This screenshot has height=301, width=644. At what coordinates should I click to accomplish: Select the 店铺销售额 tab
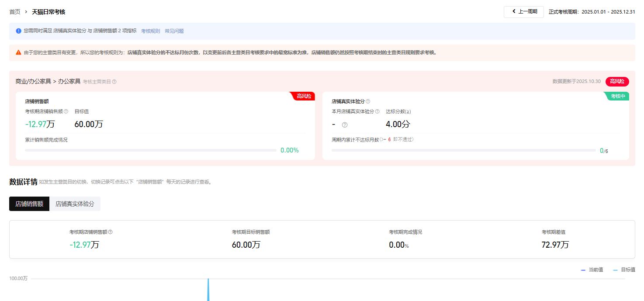pos(29,204)
